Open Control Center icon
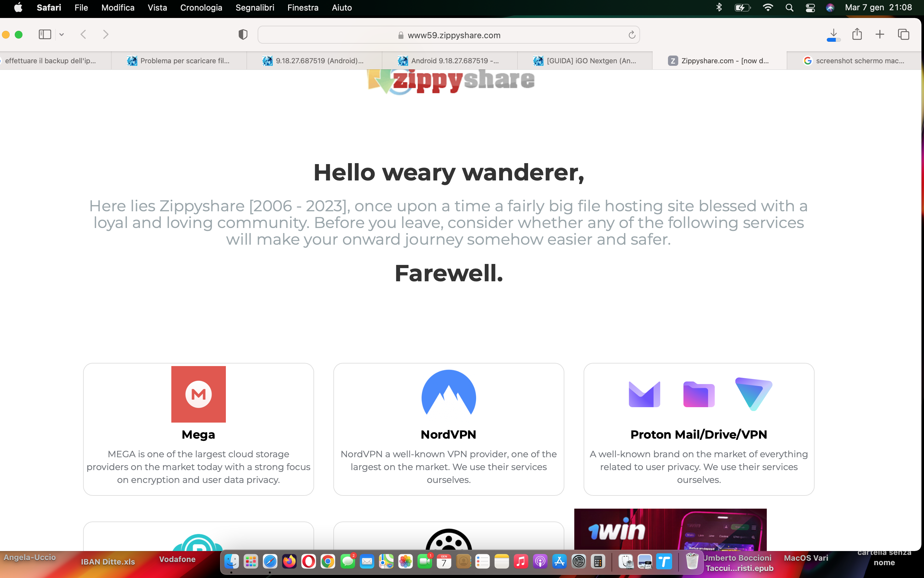Viewport: 924px width, 578px height. coord(810,8)
